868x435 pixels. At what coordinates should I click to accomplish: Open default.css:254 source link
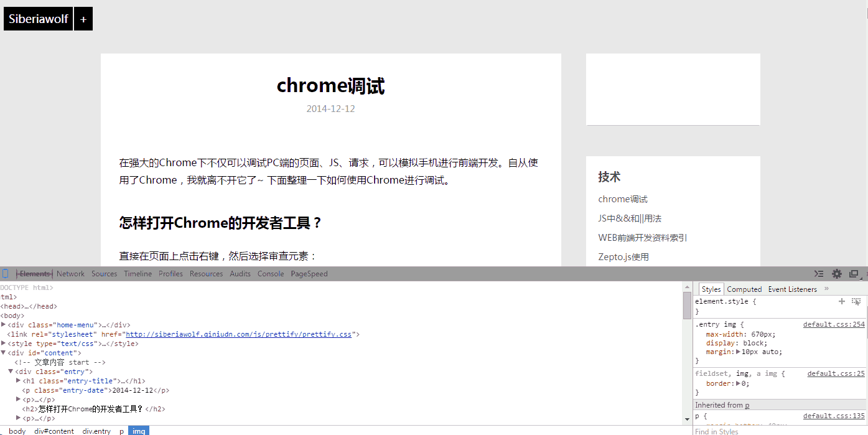tap(834, 324)
